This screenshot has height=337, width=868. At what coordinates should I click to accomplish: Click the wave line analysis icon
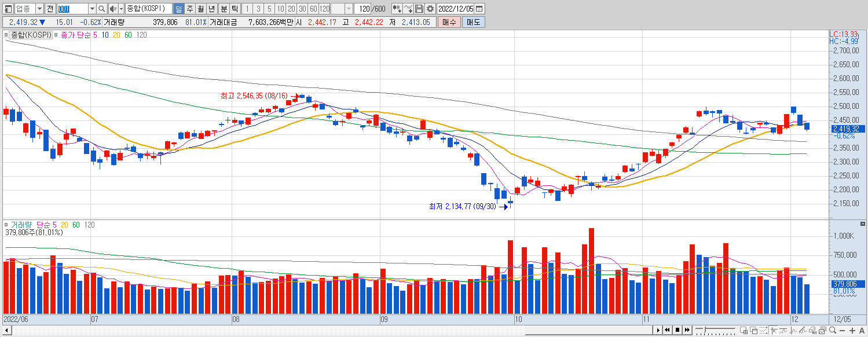[x=793, y=331]
